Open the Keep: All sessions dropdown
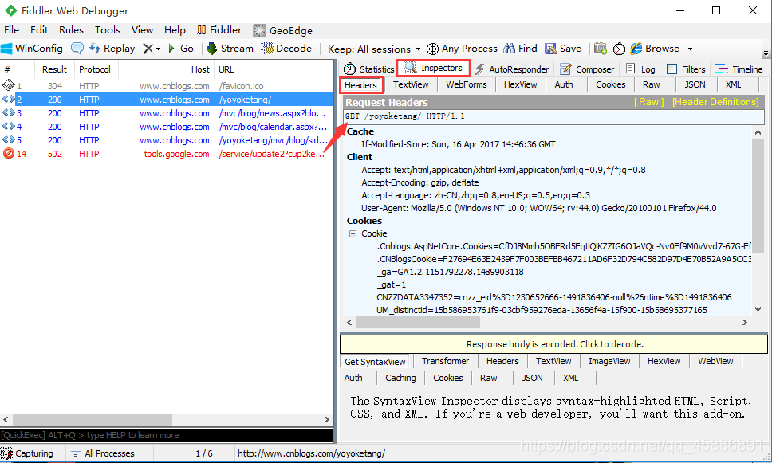 [x=374, y=49]
